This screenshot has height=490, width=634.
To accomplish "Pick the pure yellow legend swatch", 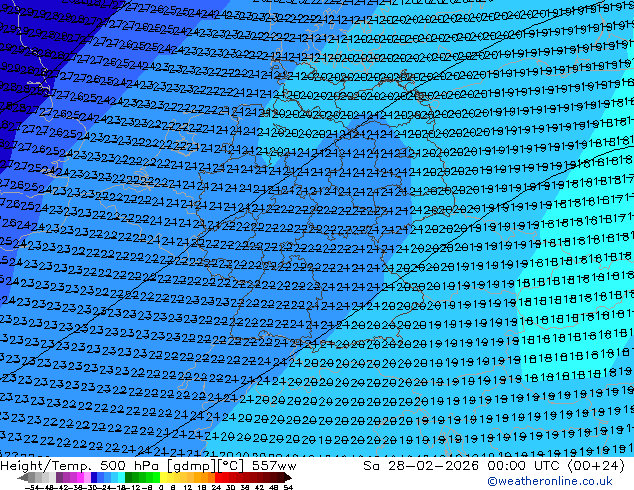I will pyautogui.click(x=163, y=477).
